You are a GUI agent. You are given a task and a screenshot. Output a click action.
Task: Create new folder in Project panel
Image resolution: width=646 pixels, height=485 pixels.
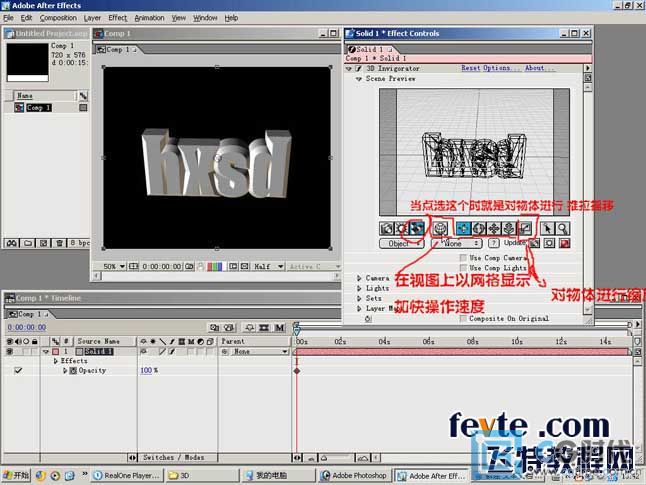28,243
